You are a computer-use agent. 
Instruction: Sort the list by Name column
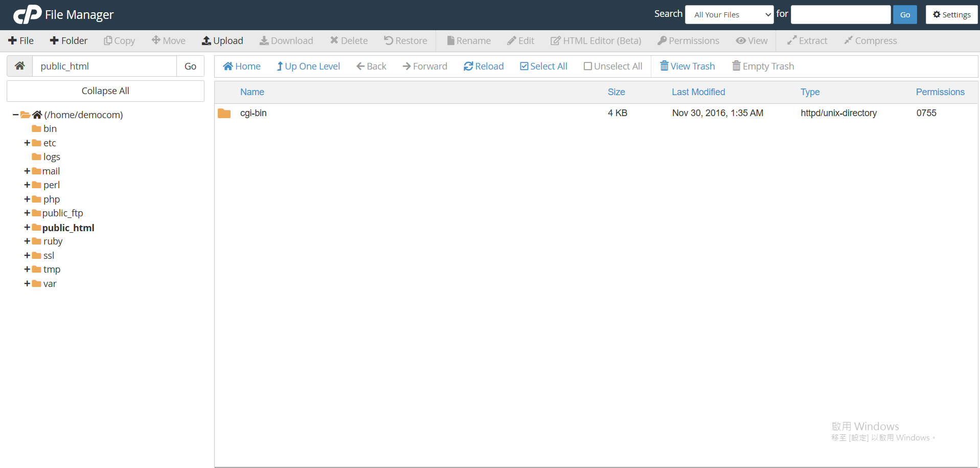(252, 92)
